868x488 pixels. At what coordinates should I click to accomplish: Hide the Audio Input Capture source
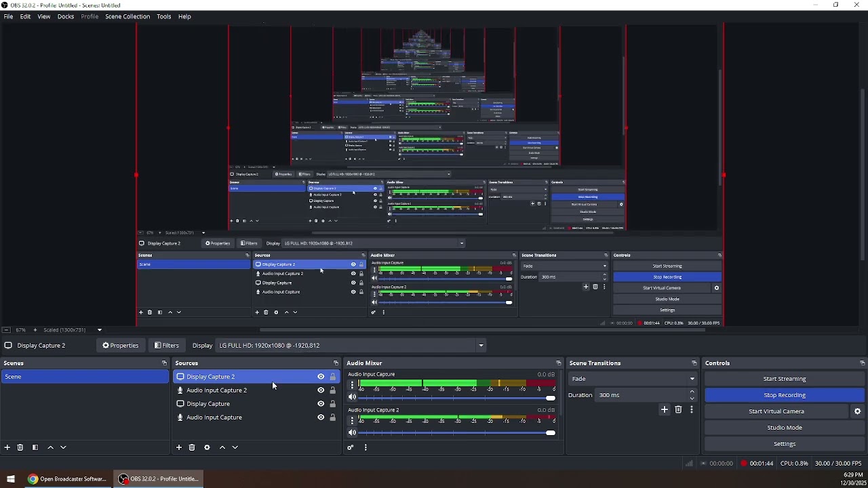(x=321, y=418)
